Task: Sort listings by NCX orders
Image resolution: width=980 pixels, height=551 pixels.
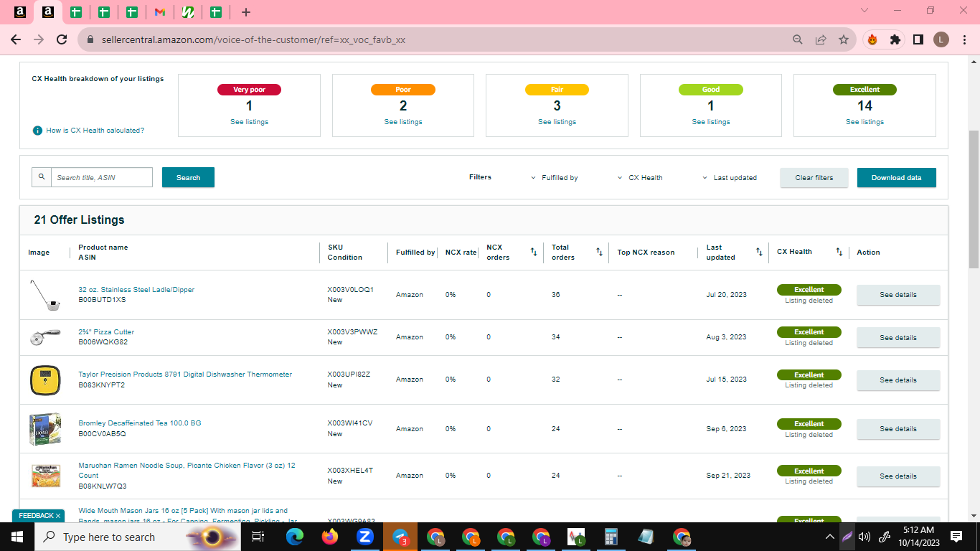Action: pos(534,252)
